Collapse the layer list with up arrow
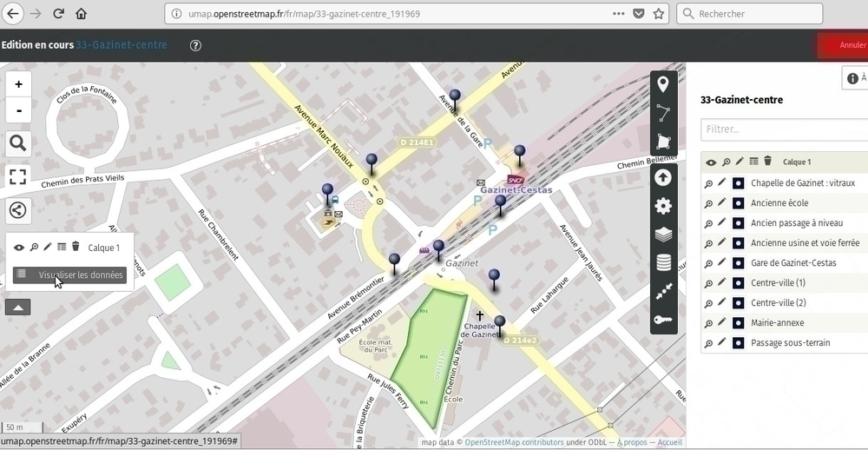The image size is (868, 450). coord(18,307)
